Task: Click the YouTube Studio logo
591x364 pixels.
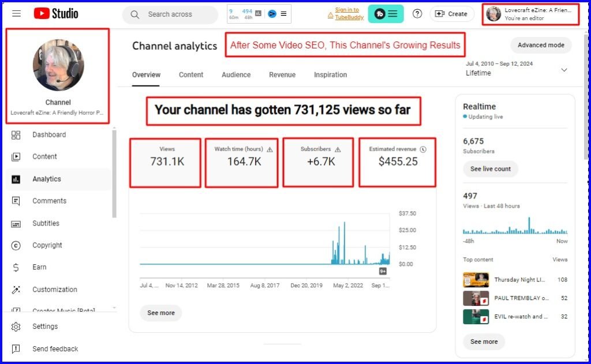Action: pos(55,14)
